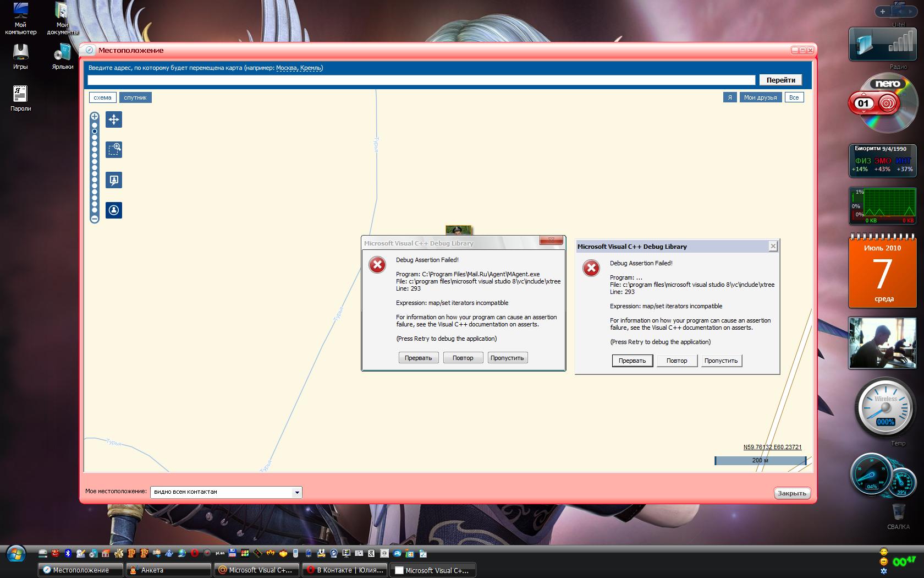Select the Мои друзья filter tab
924x578 pixels.
coord(760,97)
